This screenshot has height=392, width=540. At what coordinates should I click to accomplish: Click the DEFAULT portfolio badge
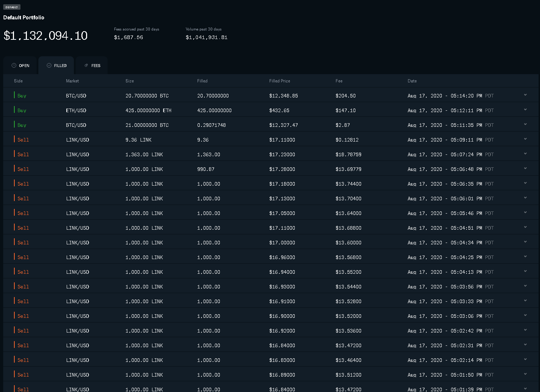coord(12,7)
